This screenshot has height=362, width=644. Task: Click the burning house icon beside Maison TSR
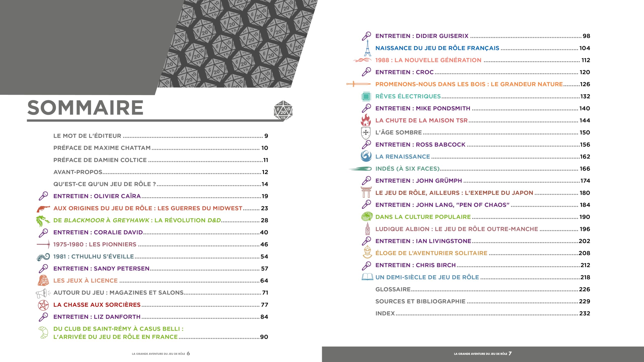coord(366,120)
